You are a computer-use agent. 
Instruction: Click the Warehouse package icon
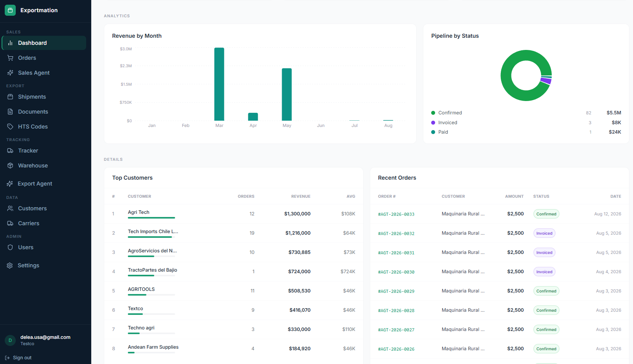point(10,165)
